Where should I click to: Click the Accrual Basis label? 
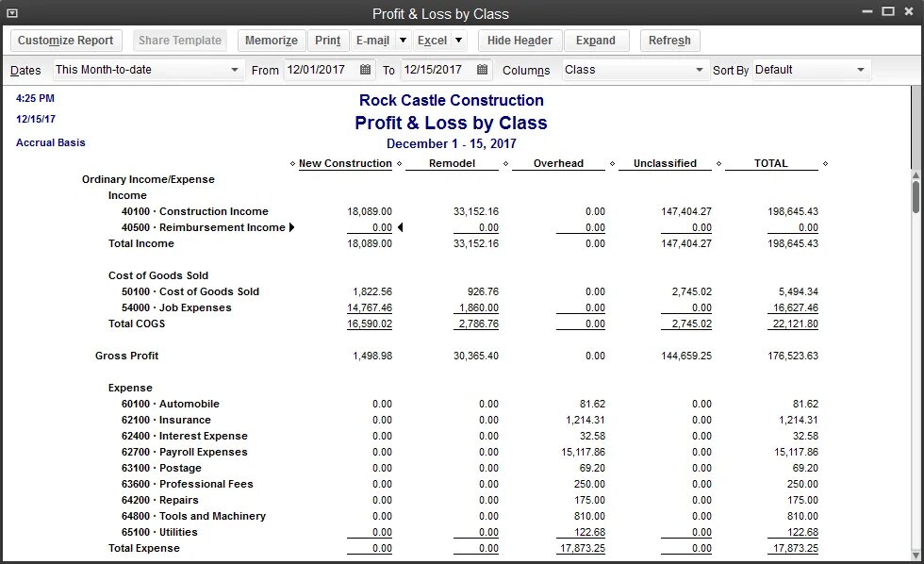point(51,142)
